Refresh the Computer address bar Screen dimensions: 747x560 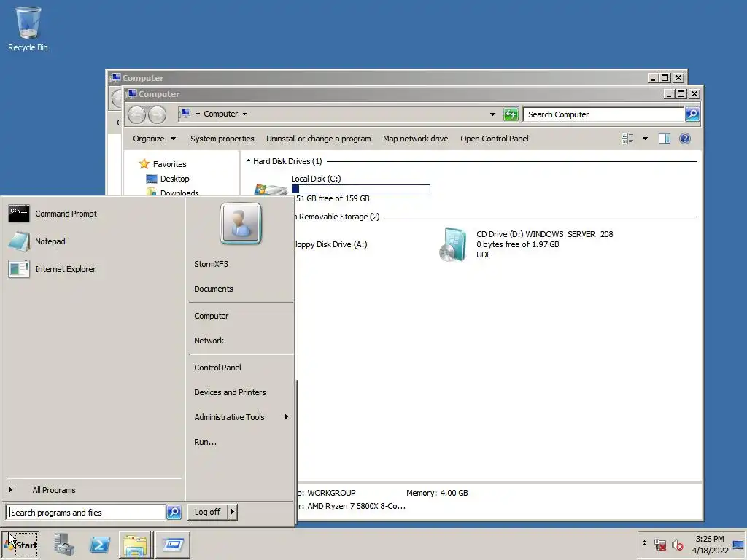tap(511, 114)
